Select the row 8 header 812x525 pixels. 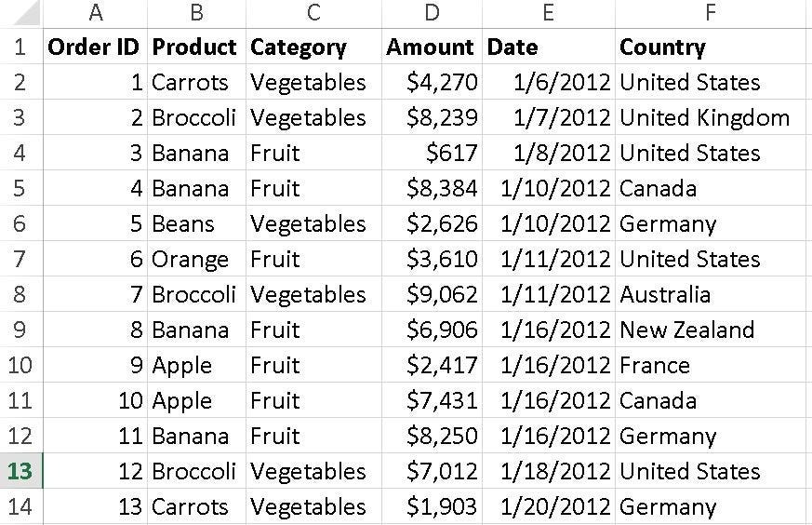[x=20, y=294]
